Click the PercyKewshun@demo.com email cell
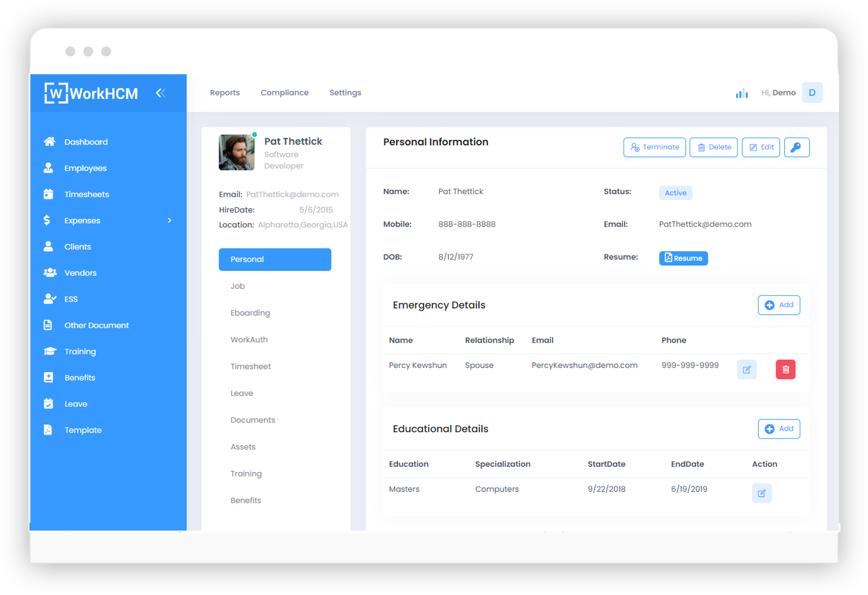 pos(584,365)
